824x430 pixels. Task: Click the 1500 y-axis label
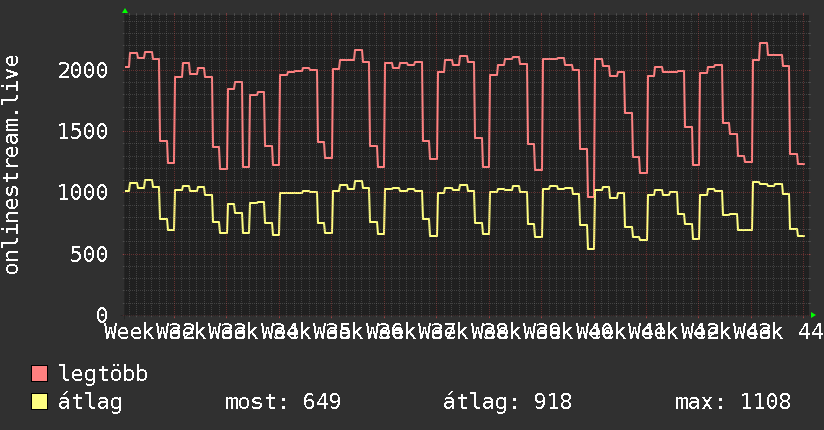click(83, 131)
